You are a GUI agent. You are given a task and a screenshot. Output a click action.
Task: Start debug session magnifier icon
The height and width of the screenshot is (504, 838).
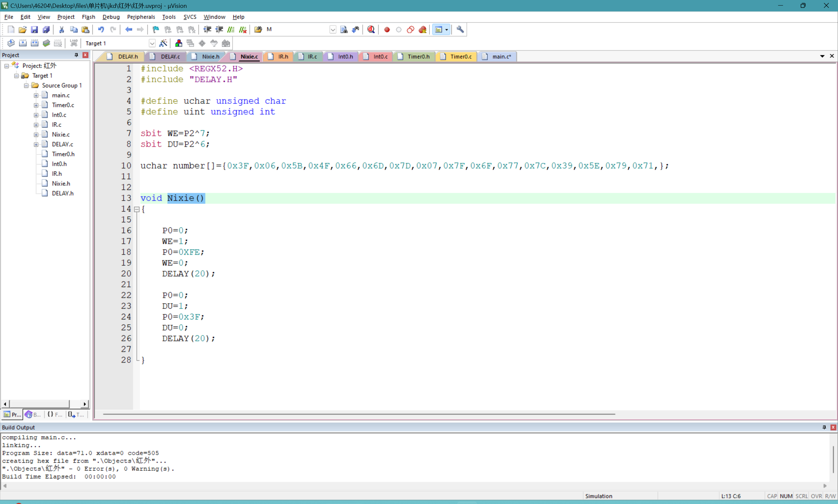tap(371, 29)
